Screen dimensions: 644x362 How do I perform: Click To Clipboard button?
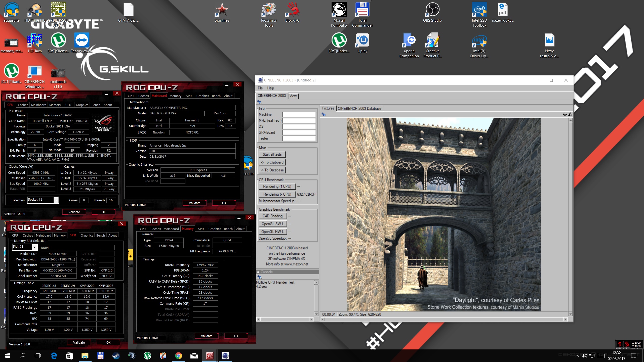(x=272, y=162)
